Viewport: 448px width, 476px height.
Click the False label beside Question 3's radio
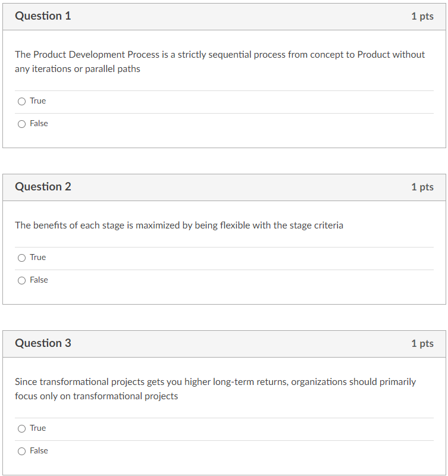pyautogui.click(x=39, y=451)
